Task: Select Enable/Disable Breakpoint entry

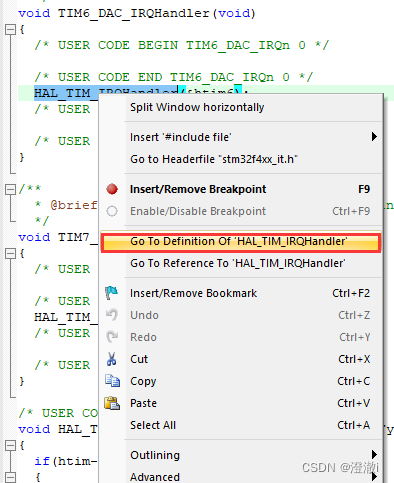Action: (x=241, y=211)
